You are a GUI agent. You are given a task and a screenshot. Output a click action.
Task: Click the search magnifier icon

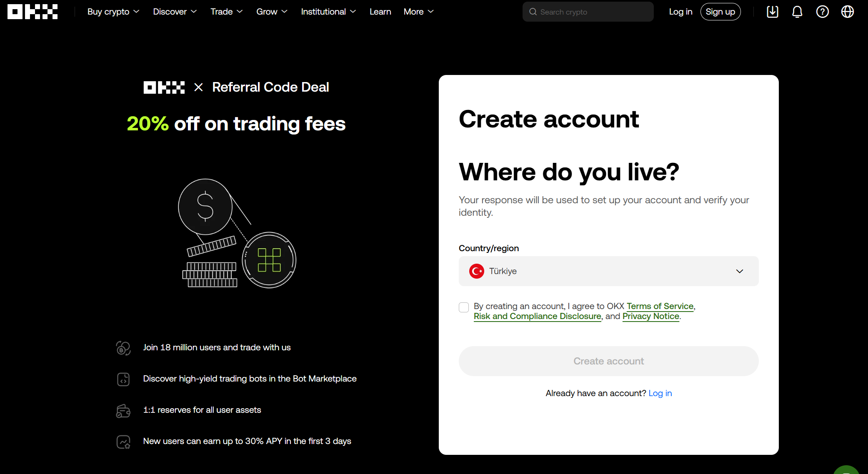(533, 12)
